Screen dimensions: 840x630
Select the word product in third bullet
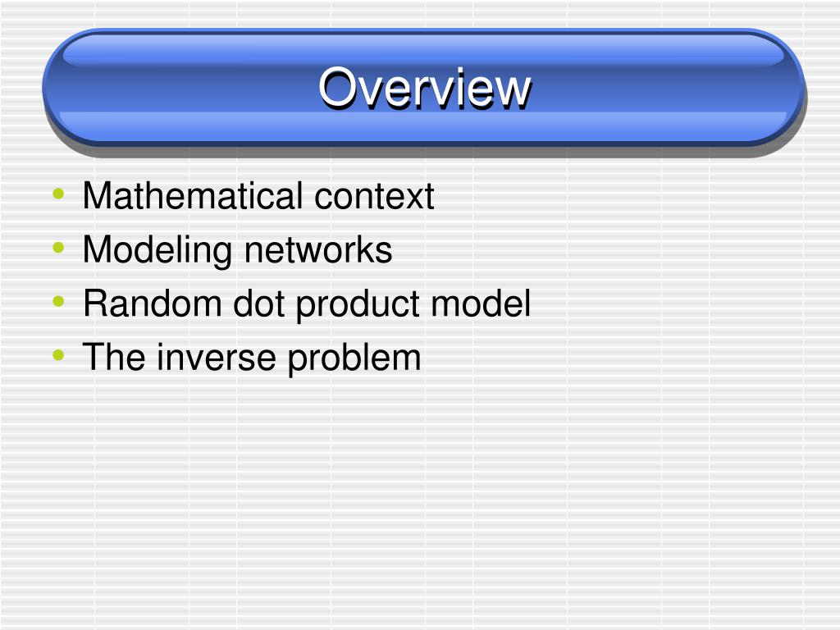[358, 305]
